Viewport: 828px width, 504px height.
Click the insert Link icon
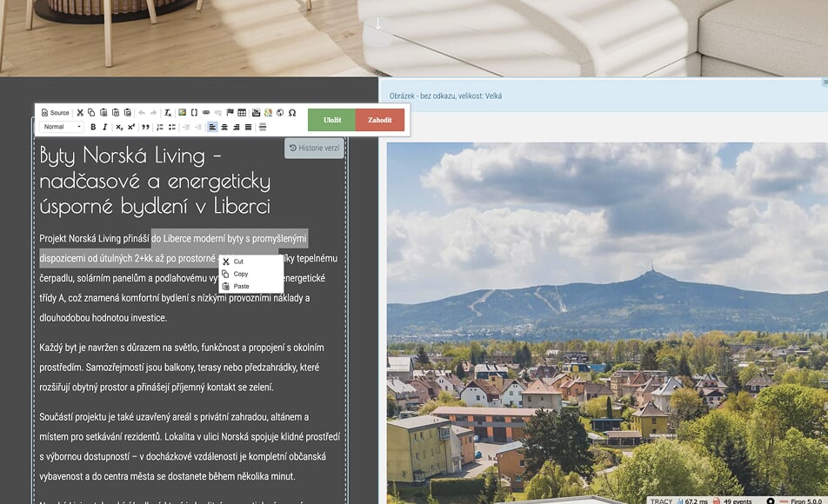tap(206, 113)
